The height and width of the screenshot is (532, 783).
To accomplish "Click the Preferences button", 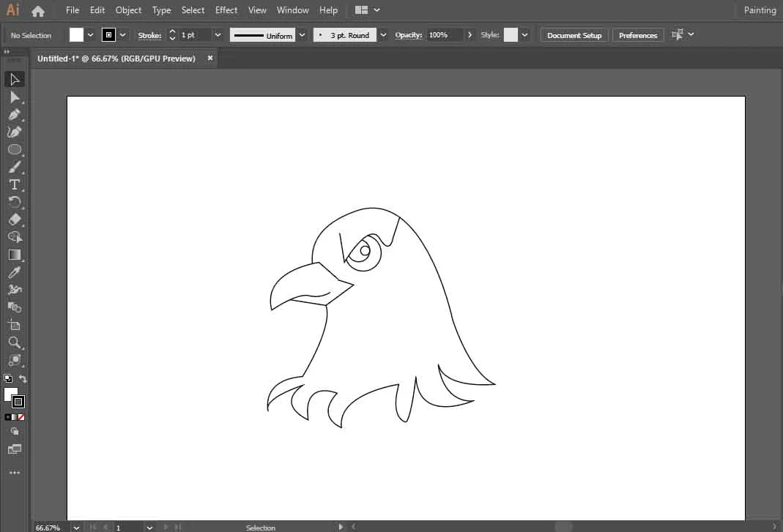I will (638, 35).
